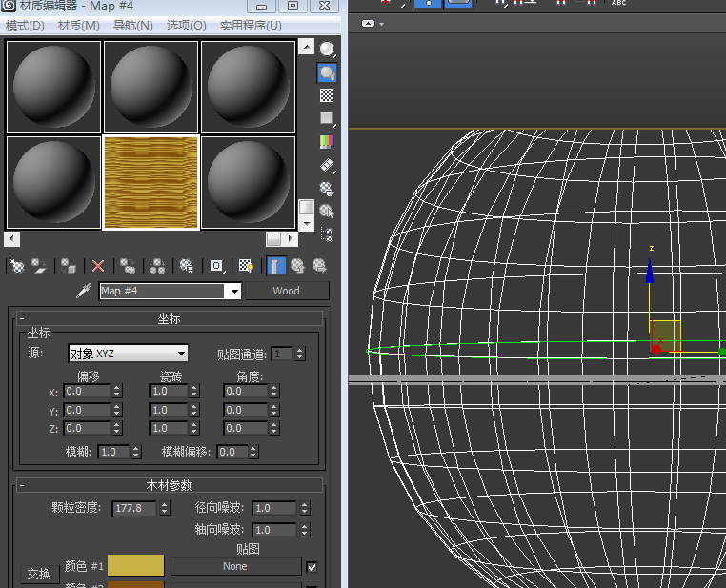Open the Sample UV Tiling flyout
726x588 pixels.
[x=327, y=118]
